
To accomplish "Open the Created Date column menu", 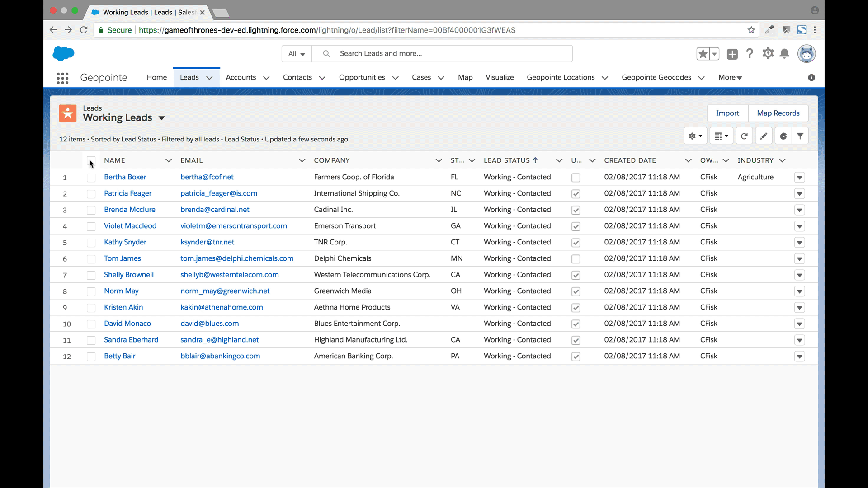I will pyautogui.click(x=688, y=160).
